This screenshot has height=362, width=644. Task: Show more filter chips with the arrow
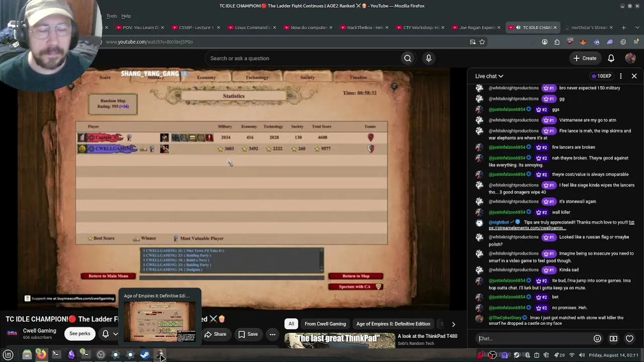tap(453, 324)
